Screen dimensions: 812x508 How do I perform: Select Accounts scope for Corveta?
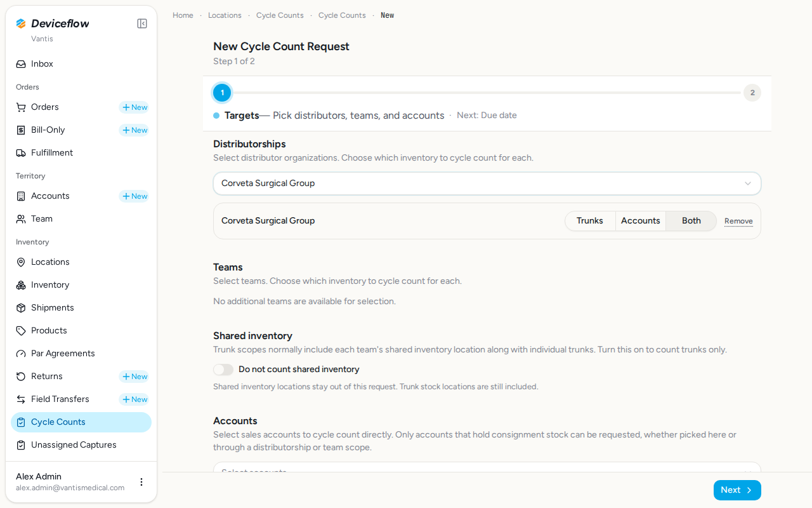coord(641,221)
